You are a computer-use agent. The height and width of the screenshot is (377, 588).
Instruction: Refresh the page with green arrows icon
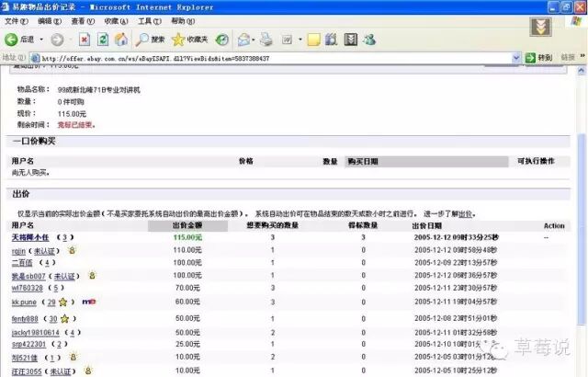(103, 40)
